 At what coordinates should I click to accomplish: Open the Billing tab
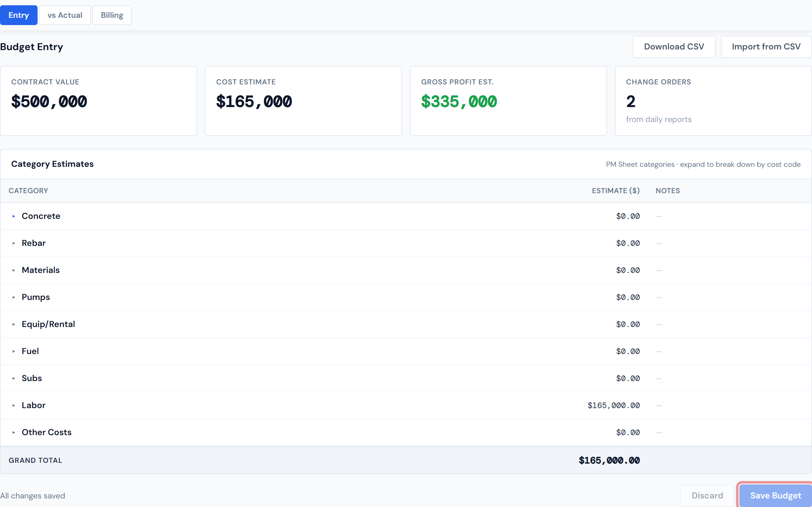(x=112, y=15)
